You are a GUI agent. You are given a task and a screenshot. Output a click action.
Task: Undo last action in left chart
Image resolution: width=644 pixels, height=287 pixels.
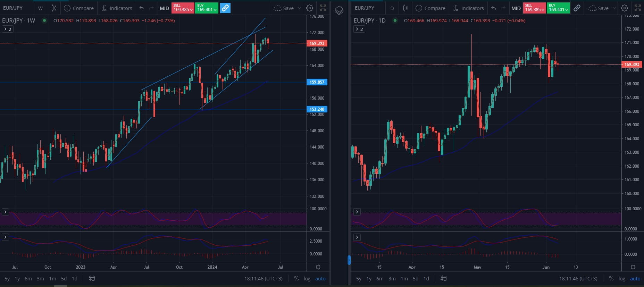142,8
